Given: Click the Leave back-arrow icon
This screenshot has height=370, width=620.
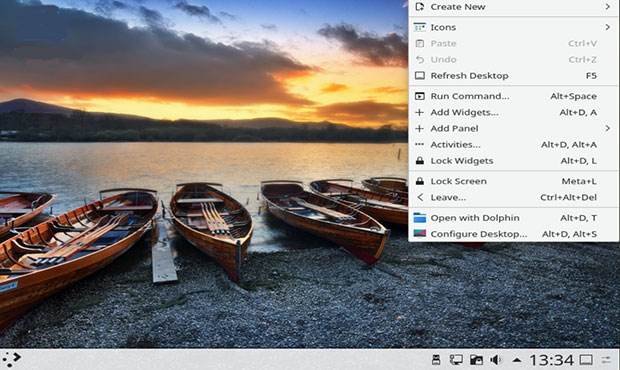Looking at the screenshot, I should click(420, 197).
